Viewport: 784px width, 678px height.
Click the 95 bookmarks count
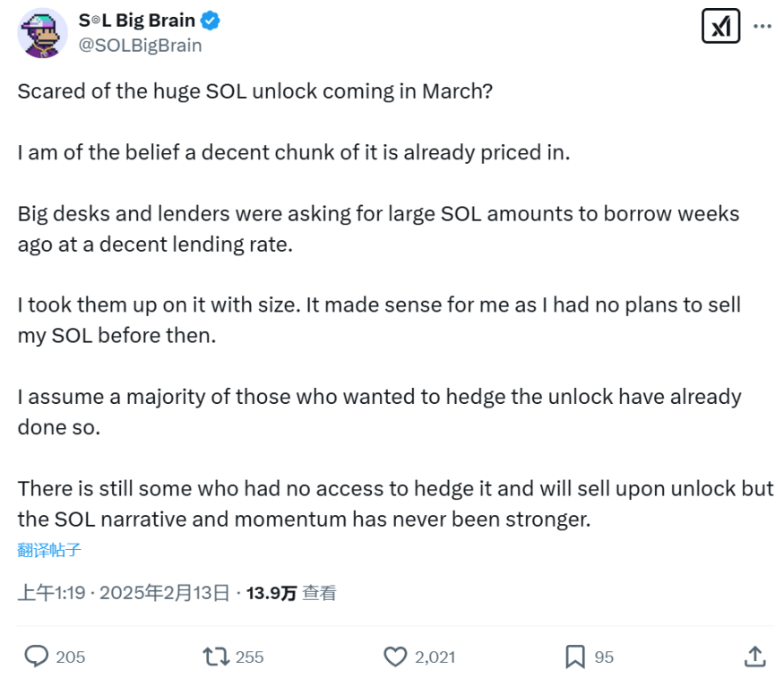604,657
